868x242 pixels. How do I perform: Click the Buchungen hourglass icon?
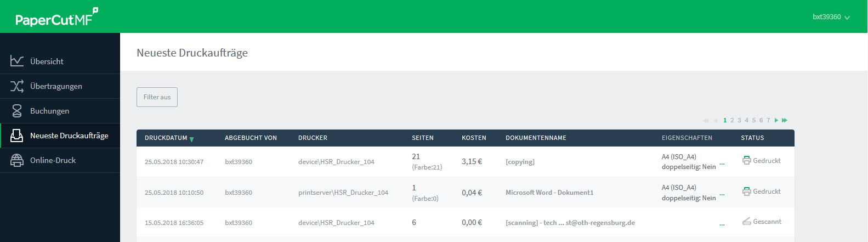coord(17,111)
